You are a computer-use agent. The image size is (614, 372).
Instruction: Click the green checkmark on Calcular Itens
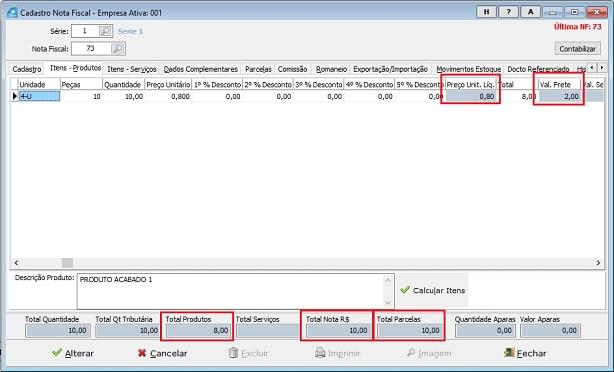point(405,290)
